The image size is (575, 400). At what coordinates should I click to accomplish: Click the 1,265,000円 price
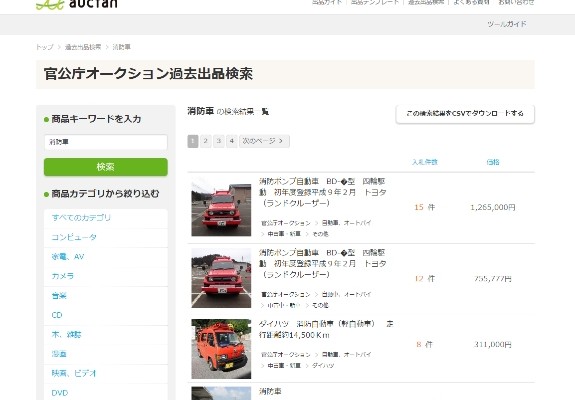pyautogui.click(x=493, y=207)
